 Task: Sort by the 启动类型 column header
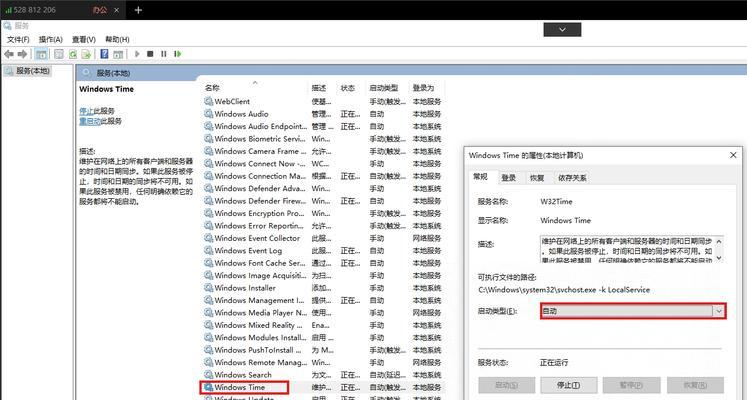click(388, 88)
